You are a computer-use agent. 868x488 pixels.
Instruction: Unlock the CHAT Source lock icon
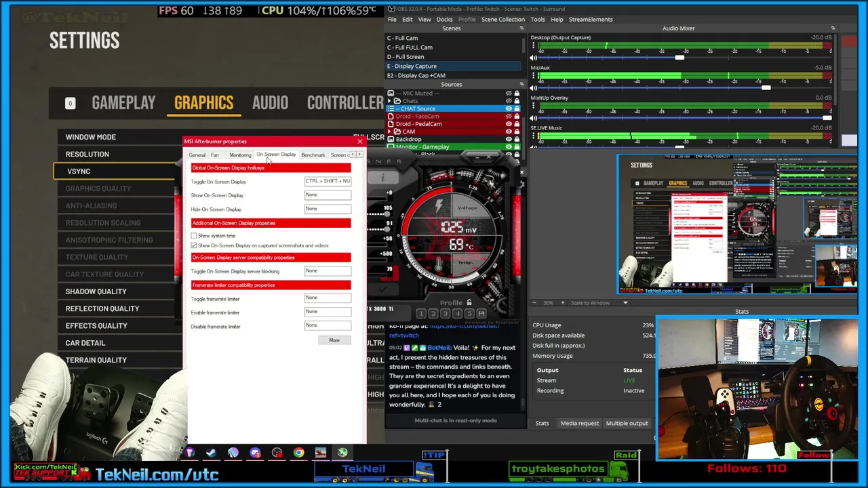point(517,108)
